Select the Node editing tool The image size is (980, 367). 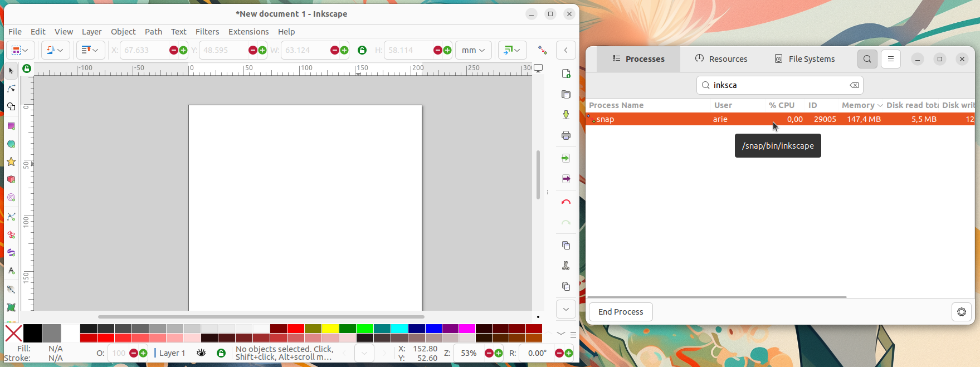(11, 89)
